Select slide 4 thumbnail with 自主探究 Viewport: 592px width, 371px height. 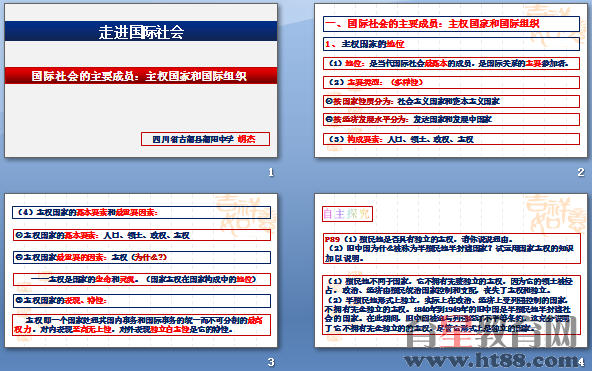[x=451, y=270]
